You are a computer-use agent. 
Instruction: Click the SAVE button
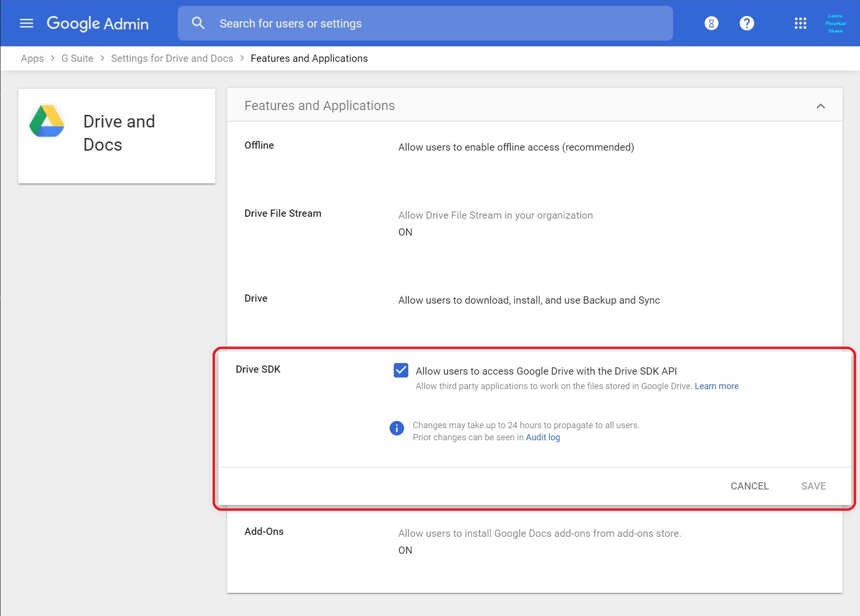pyautogui.click(x=813, y=486)
